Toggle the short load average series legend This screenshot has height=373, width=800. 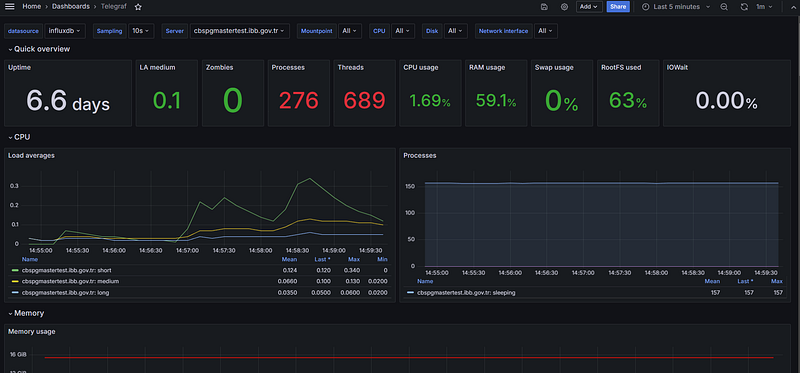(61, 270)
